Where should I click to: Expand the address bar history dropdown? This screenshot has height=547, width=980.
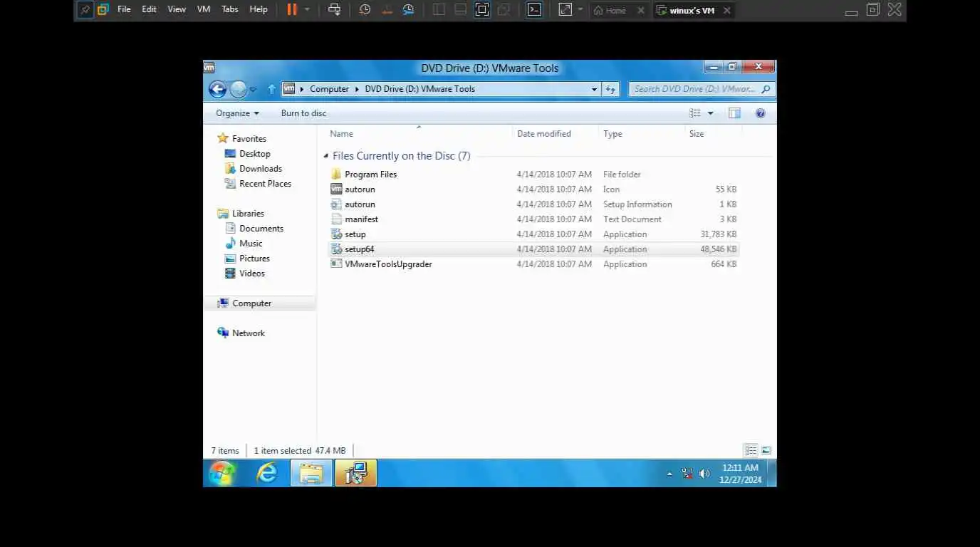[x=594, y=89]
